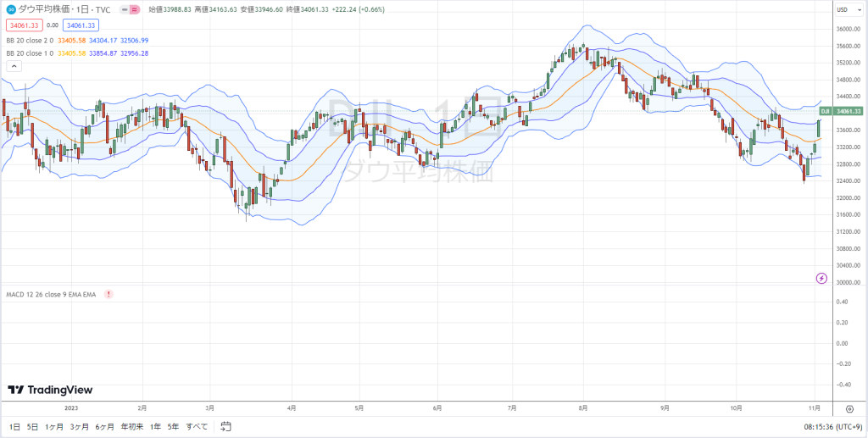The height and width of the screenshot is (438, 868).
Task: Open the USD currency dropdown
Action: tap(849, 9)
